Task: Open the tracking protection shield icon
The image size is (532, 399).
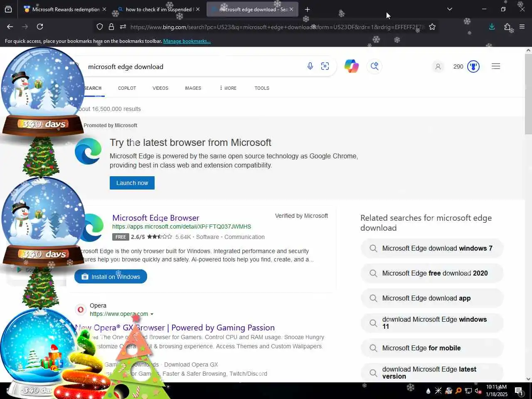Action: [100, 27]
